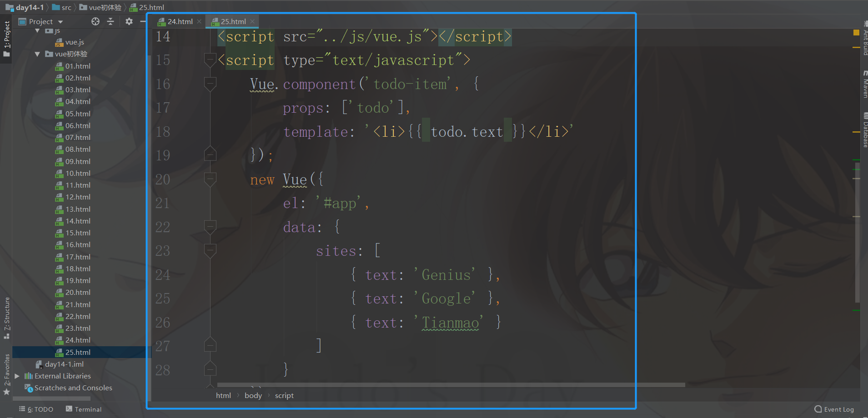Viewport: 868px width, 418px height.
Task: Open 18.html in the project tree
Action: tap(78, 269)
